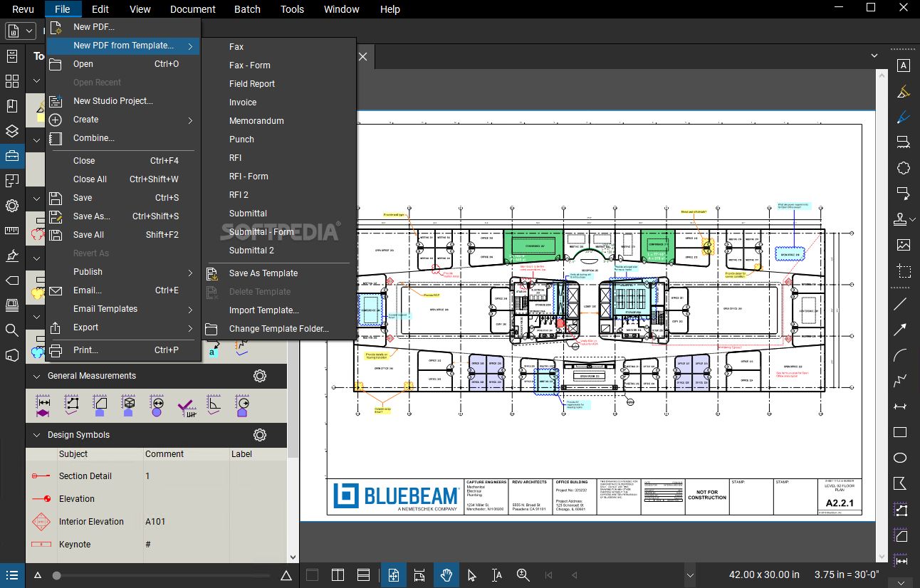Open the Layers panel icon

pos(12,131)
